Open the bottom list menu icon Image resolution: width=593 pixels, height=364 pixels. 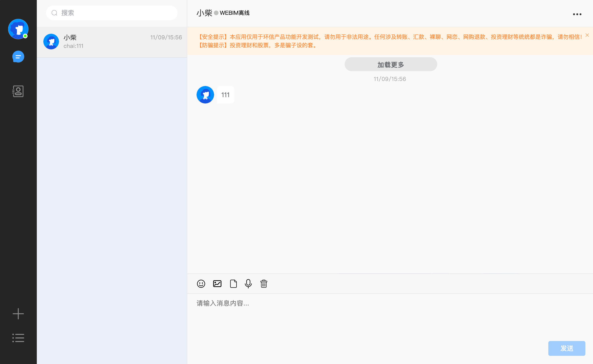[18, 338]
